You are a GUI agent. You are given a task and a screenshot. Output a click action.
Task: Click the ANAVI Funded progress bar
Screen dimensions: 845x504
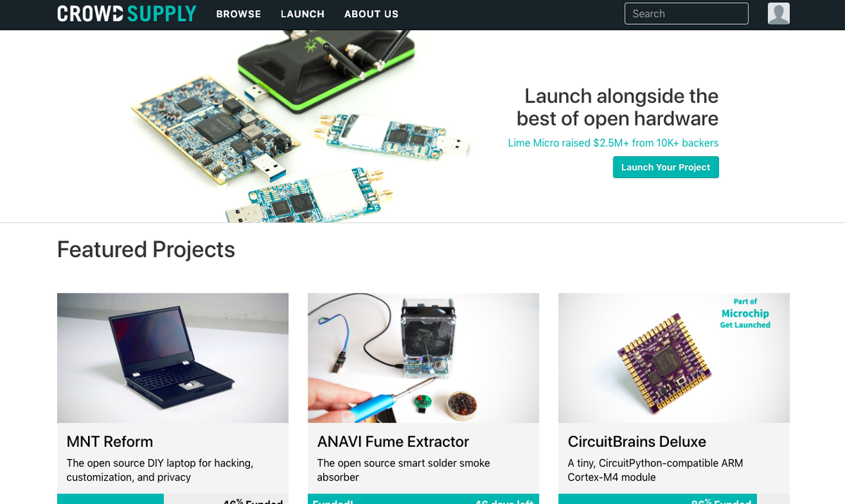(x=423, y=499)
